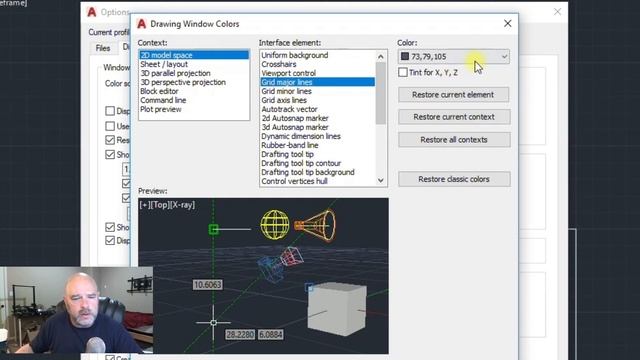The width and height of the screenshot is (640, 360).
Task: Click [+][Top][X-ray] label in preview
Action: (x=167, y=205)
